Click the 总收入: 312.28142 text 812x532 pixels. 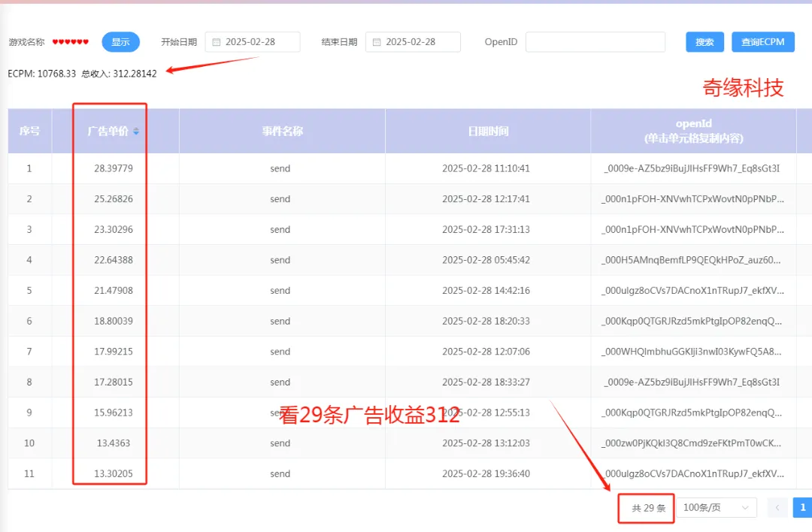point(119,74)
